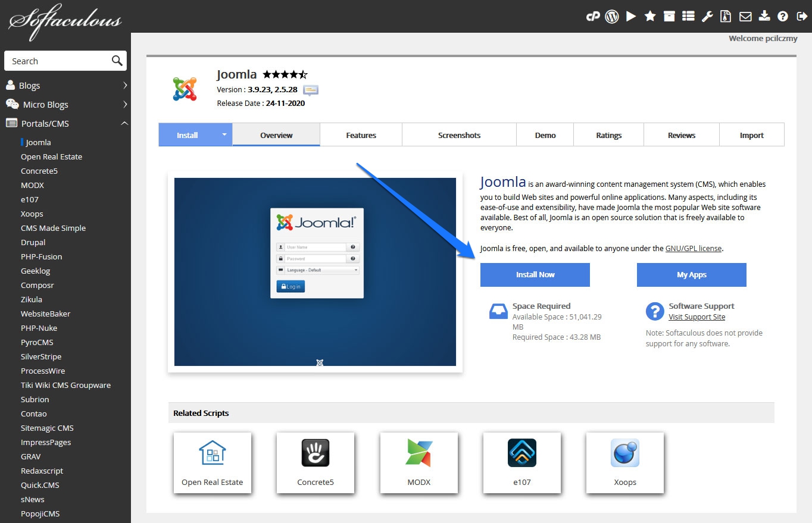Open e107 in the sidebar
Screen dimensions: 812x523
click(29, 200)
